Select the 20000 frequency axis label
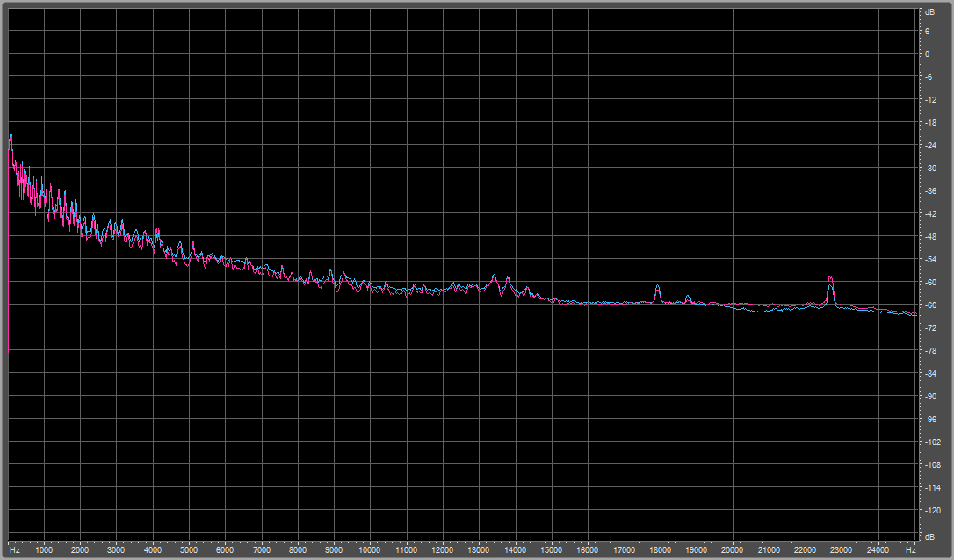This screenshot has width=954, height=560. [x=734, y=549]
